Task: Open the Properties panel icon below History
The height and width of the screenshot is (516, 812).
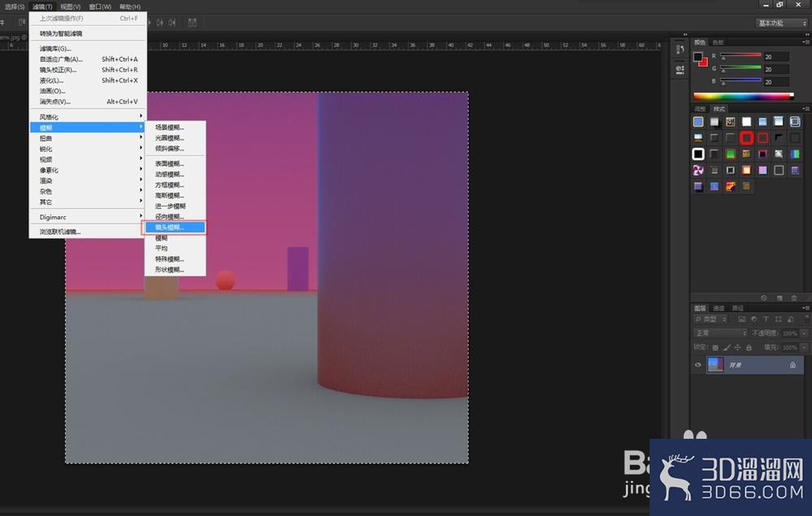Action: [680, 69]
